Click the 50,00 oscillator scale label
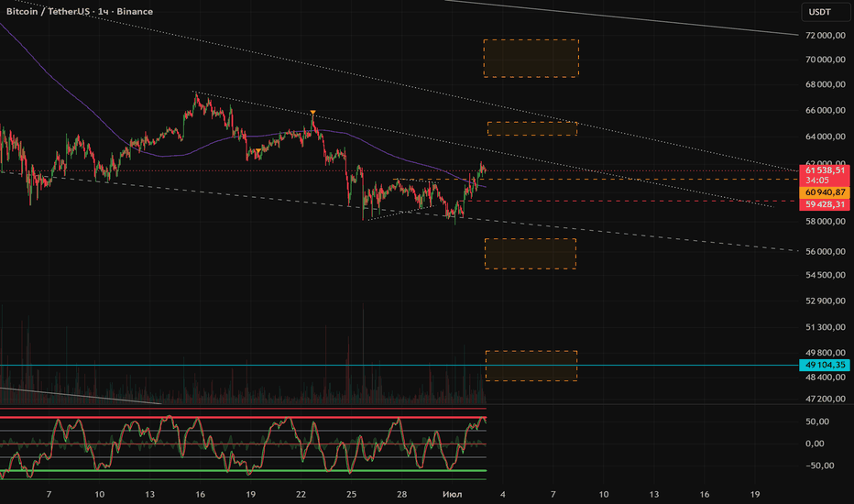 pyautogui.click(x=817, y=422)
